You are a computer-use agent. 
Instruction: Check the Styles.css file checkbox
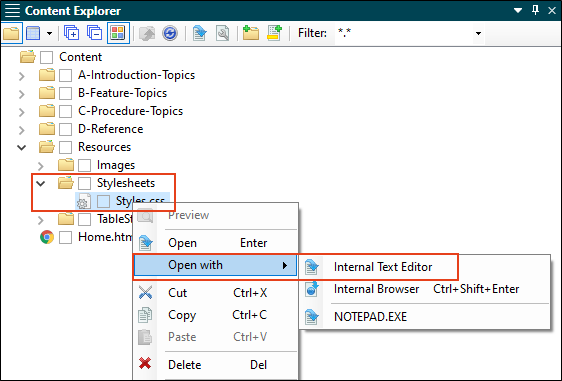pos(103,201)
